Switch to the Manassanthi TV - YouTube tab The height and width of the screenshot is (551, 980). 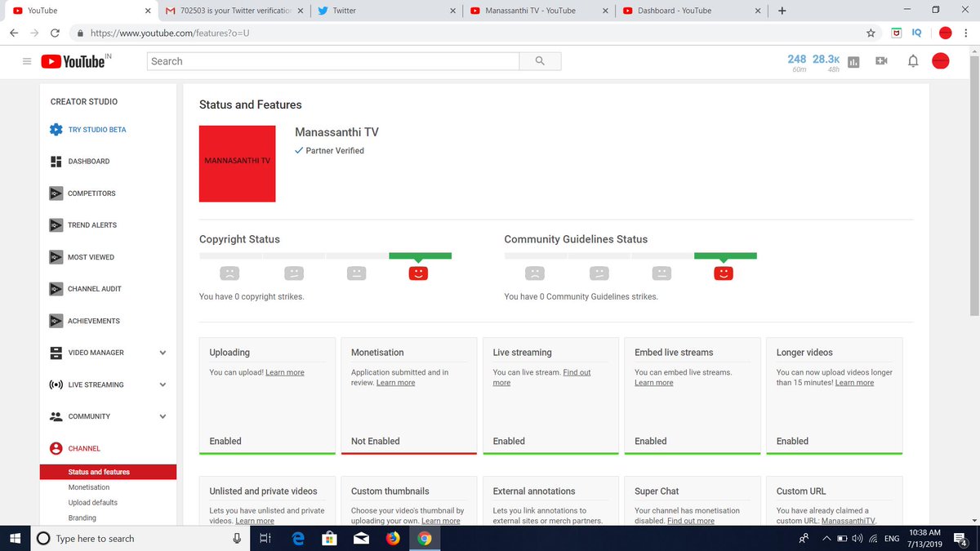pos(539,11)
